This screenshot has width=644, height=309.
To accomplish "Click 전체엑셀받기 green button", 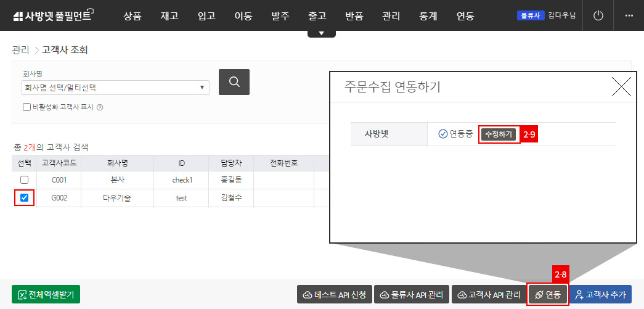I will coord(46,294).
